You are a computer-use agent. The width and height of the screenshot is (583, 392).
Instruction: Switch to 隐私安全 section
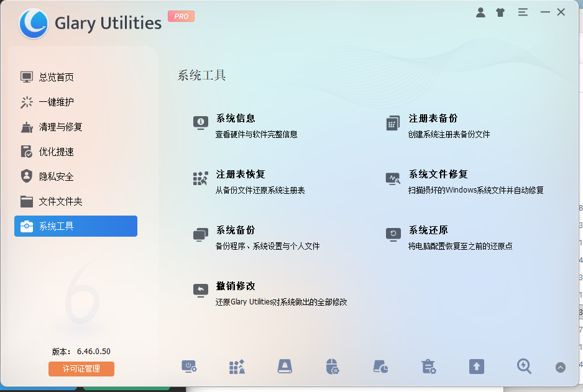tap(76, 176)
